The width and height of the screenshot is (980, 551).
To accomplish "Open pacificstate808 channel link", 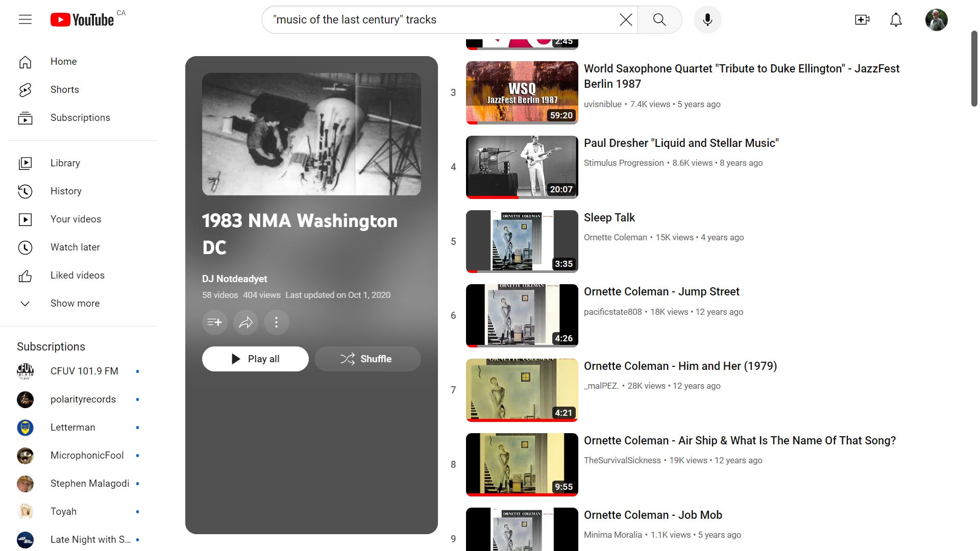I will [613, 312].
